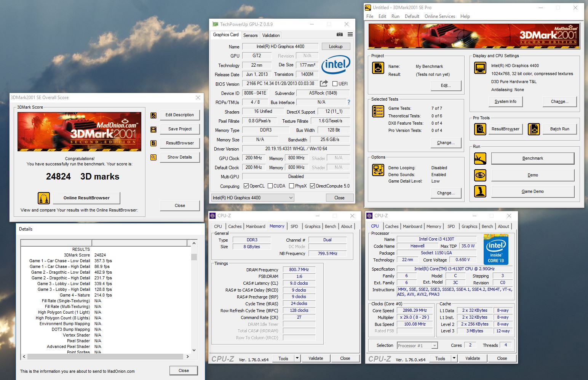Click Display and CPU Settings monitor icon

click(480, 68)
